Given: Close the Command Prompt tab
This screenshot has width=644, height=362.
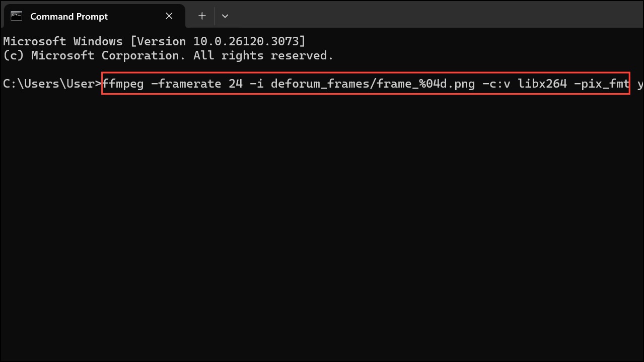Looking at the screenshot, I should 169,16.
